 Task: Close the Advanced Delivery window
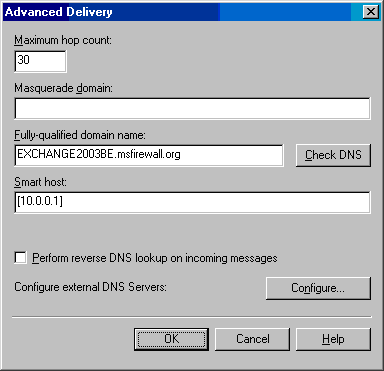point(370,12)
